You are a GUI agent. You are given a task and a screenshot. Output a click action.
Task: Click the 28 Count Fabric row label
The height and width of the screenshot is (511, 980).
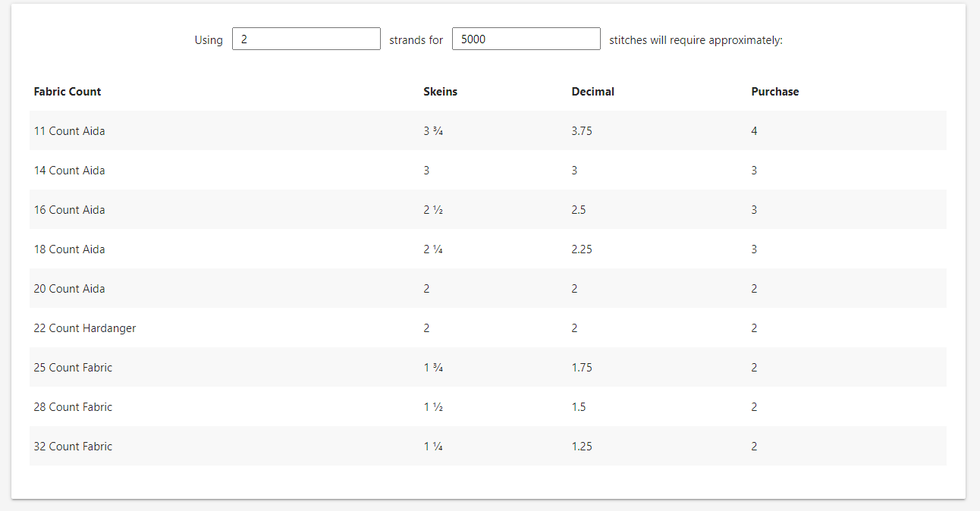click(73, 406)
